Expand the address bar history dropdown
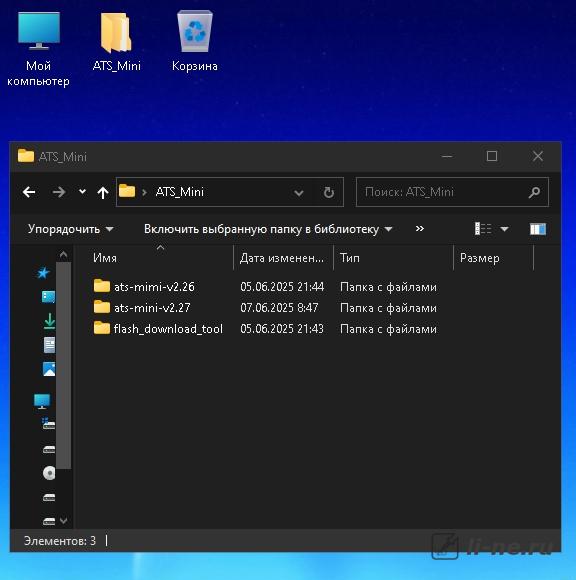Viewport: 576px width, 580px height. pyautogui.click(x=299, y=192)
